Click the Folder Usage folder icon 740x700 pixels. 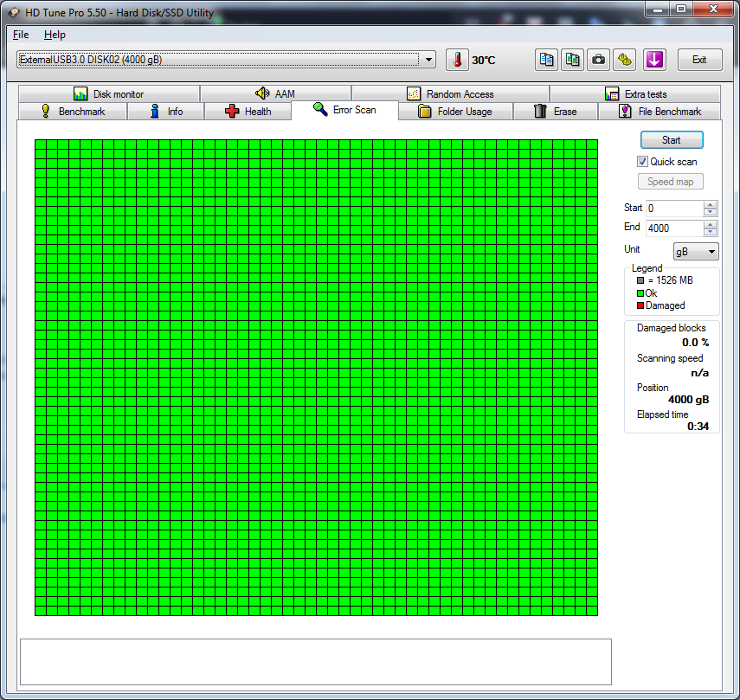[424, 112]
